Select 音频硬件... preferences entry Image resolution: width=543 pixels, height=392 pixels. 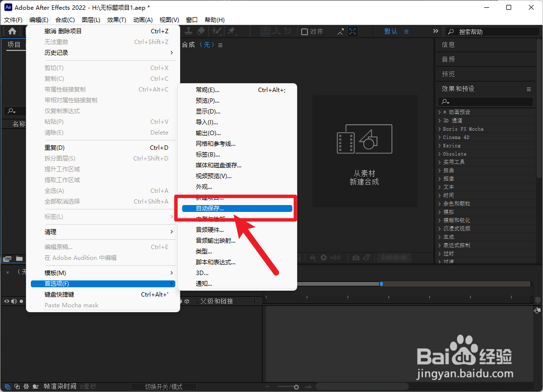[237, 230]
